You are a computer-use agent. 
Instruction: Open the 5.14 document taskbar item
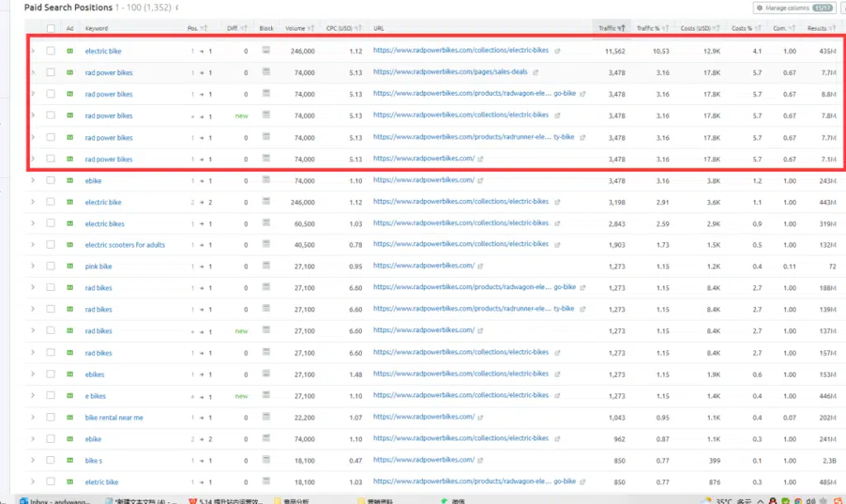click(x=226, y=500)
